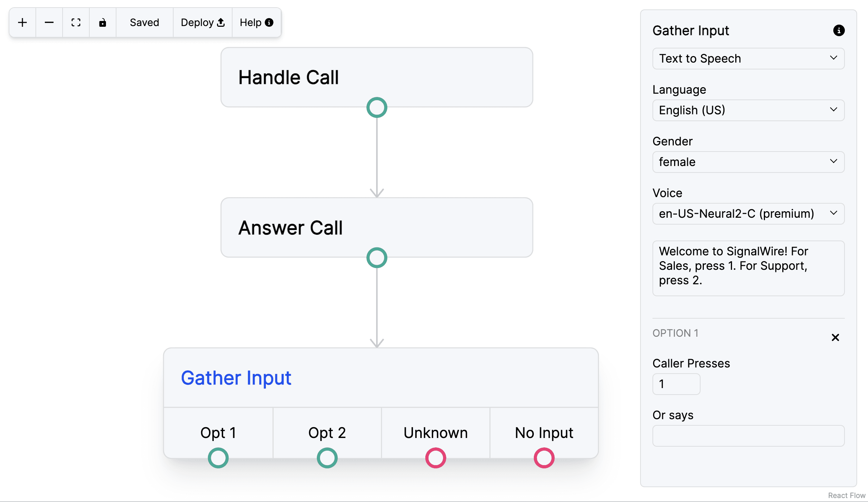Image resolution: width=868 pixels, height=502 pixels.
Task: Open the Voice dropdown en-US-Neural2-C
Action: (x=748, y=214)
